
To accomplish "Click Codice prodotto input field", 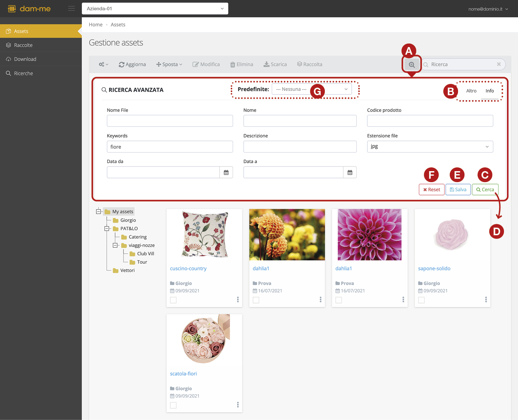I will [x=430, y=121].
